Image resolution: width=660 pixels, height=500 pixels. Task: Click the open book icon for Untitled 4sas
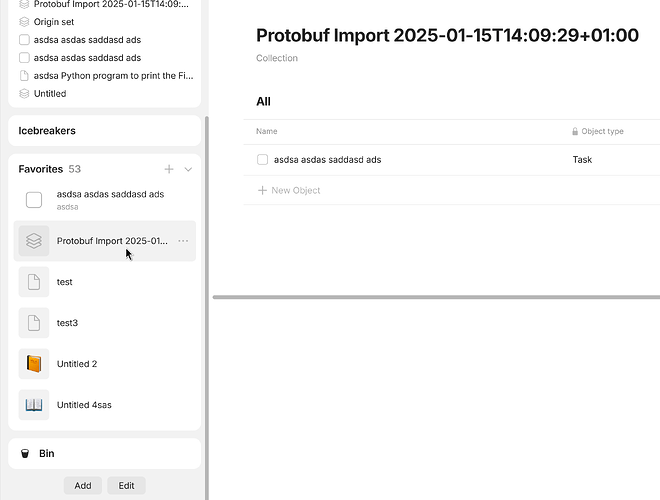[x=34, y=405]
